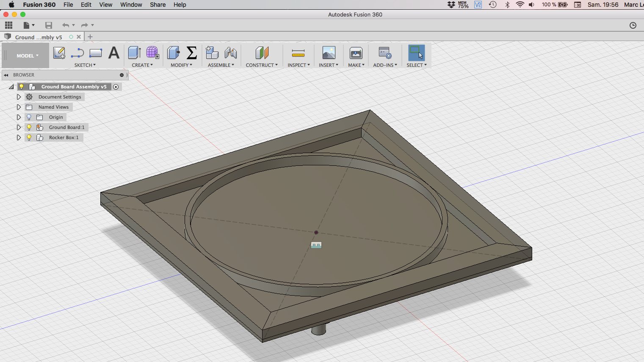The image size is (644, 362).
Task: Select the sketch Line tool
Action: 77,53
